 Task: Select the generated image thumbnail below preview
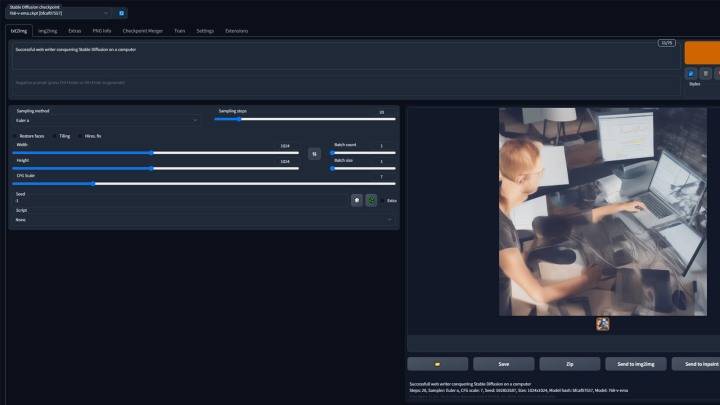tap(603, 324)
